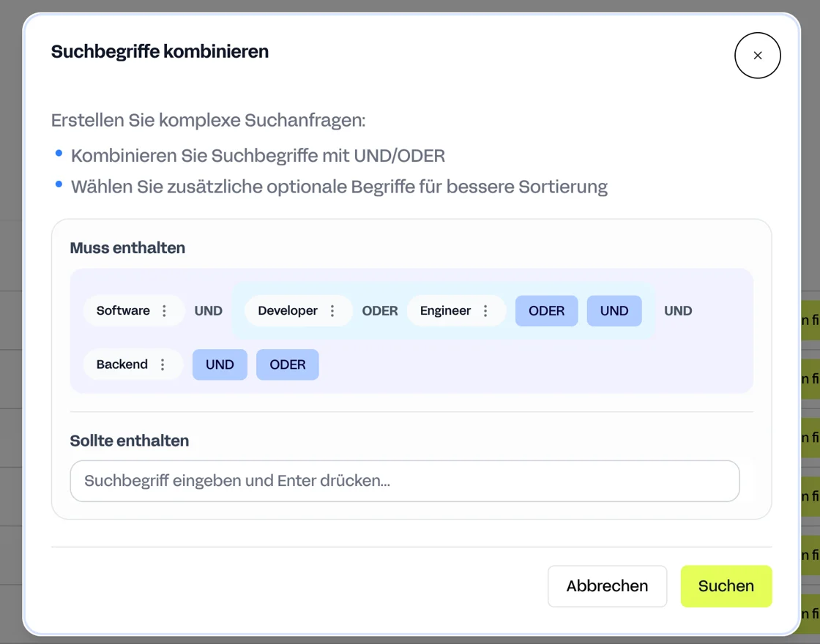The width and height of the screenshot is (820, 644).
Task: Open the Software term options menu
Action: click(x=164, y=311)
